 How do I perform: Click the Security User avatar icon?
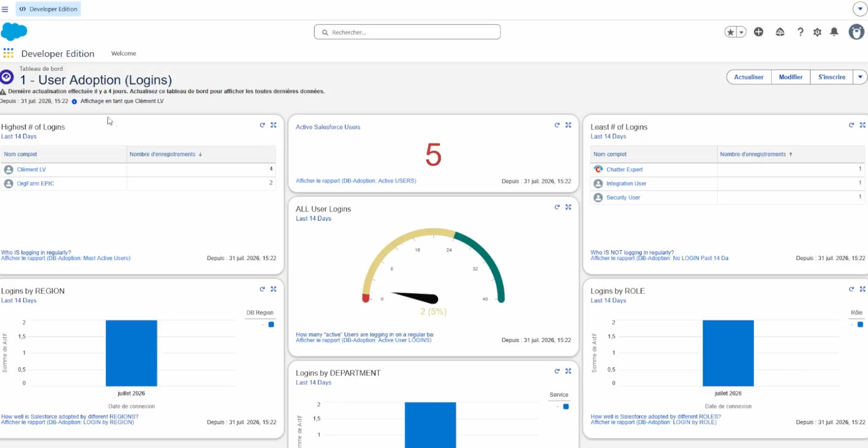point(598,198)
